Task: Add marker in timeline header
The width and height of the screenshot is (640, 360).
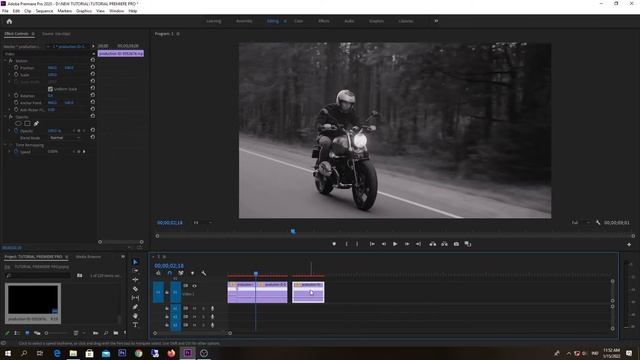Action: [193, 273]
